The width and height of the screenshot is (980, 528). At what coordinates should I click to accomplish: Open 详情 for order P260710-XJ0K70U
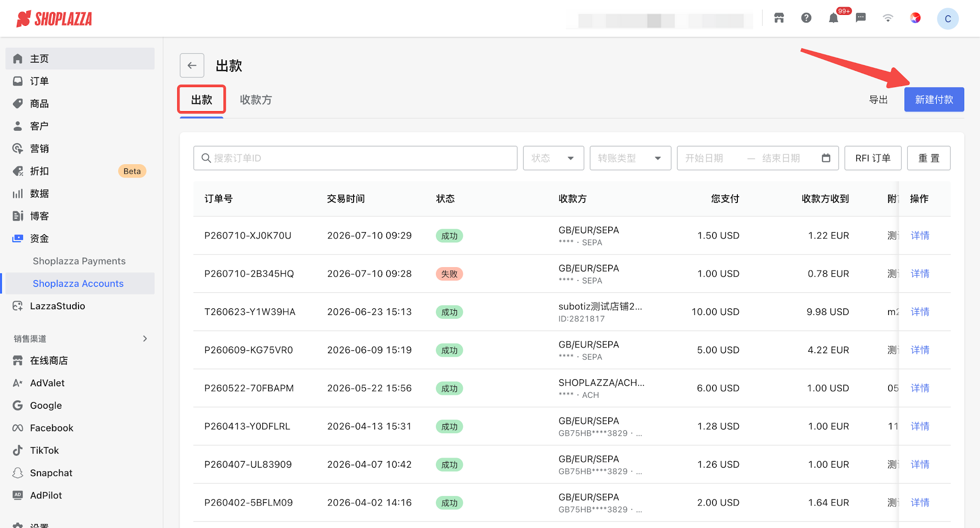point(920,236)
